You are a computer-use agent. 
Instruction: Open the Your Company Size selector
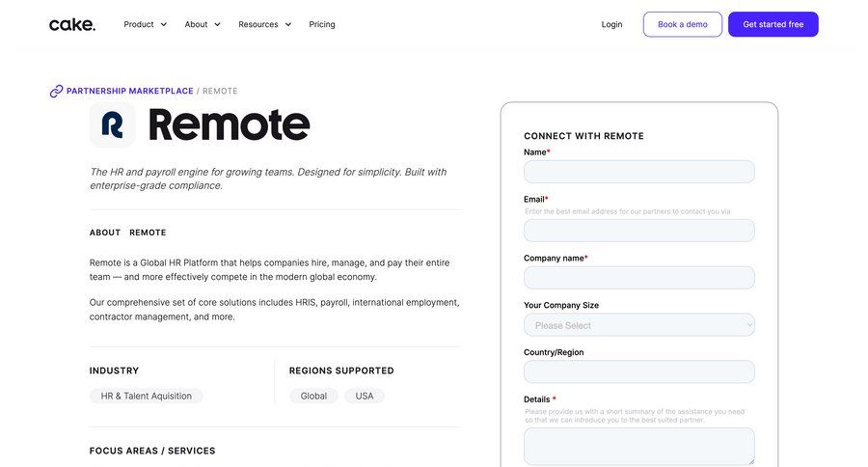(x=638, y=325)
